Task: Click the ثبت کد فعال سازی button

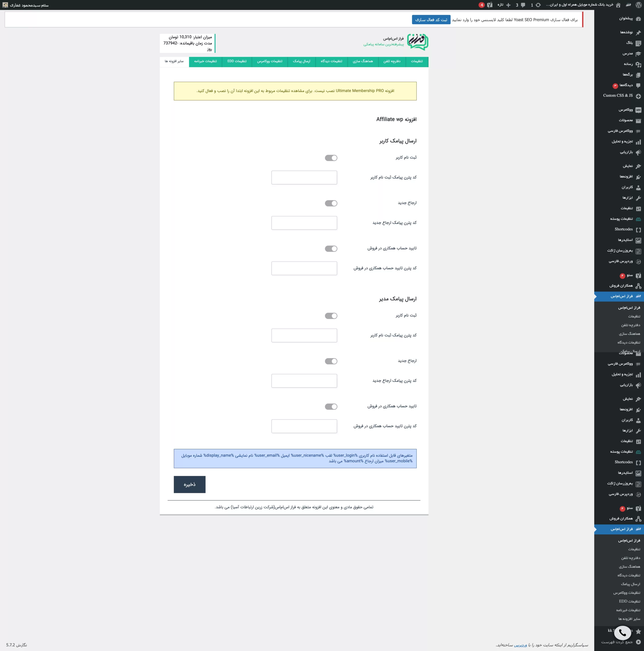Action: pos(431,20)
